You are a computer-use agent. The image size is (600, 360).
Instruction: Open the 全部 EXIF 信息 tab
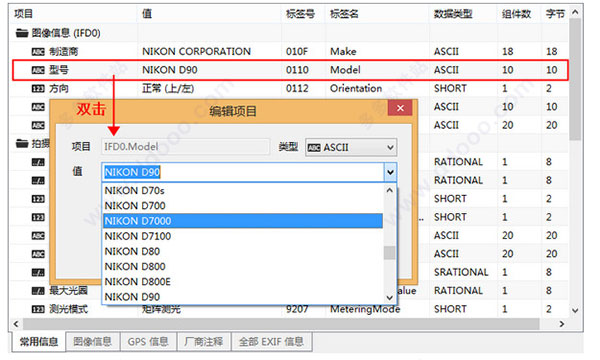(x=271, y=342)
